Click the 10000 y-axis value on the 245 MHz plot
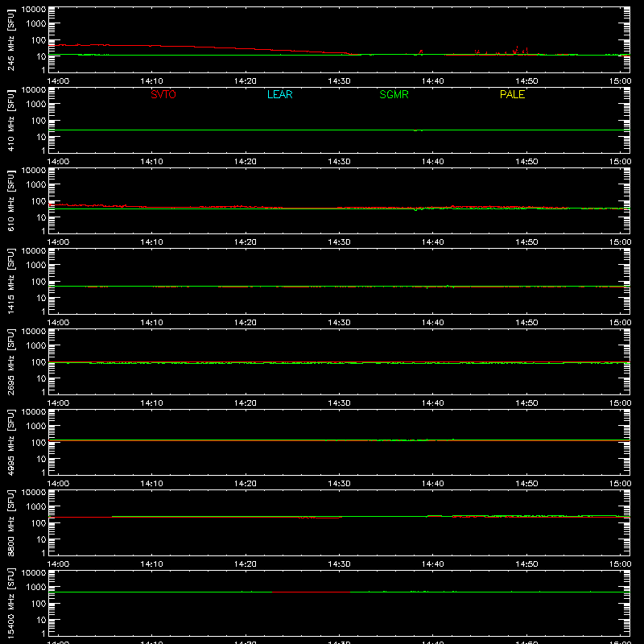The height and width of the screenshot is (644, 644). click(34, 10)
